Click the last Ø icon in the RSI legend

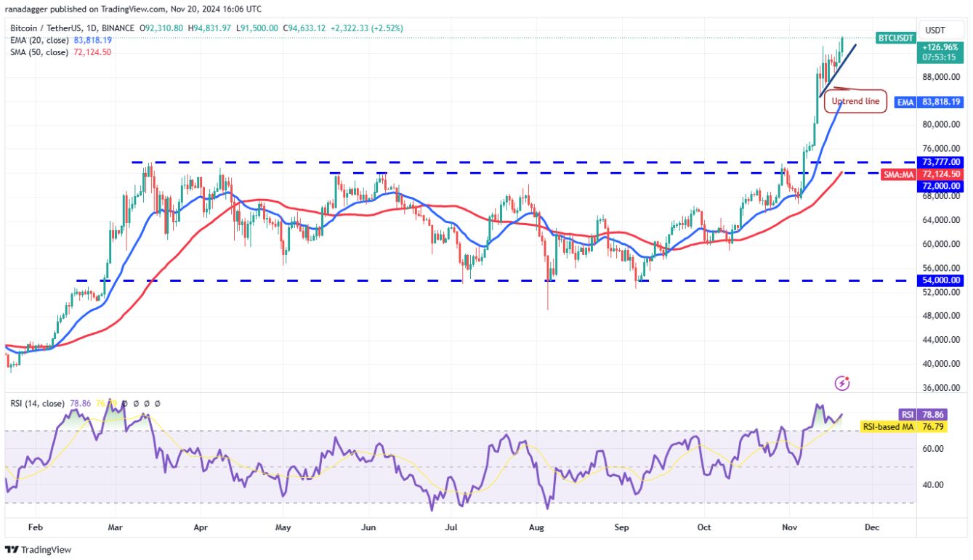[x=157, y=403]
